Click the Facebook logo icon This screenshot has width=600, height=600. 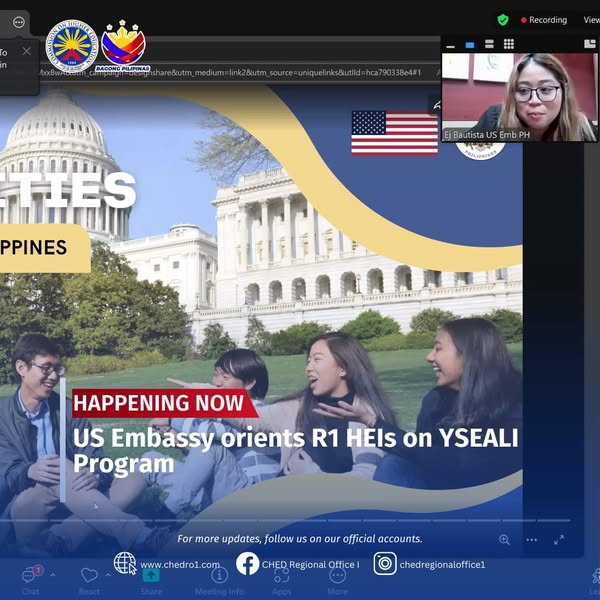click(x=247, y=563)
